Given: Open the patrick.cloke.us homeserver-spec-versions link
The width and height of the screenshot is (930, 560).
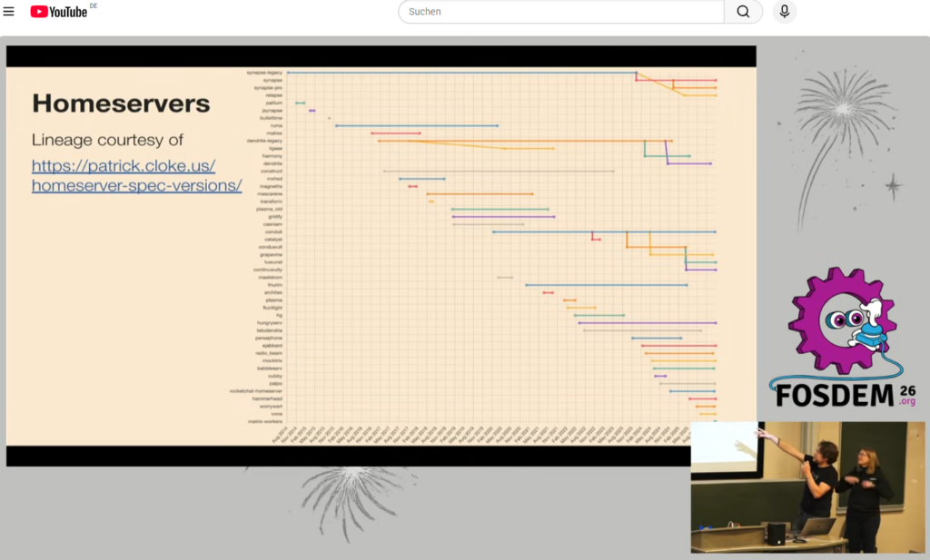Looking at the screenshot, I should 136,176.
